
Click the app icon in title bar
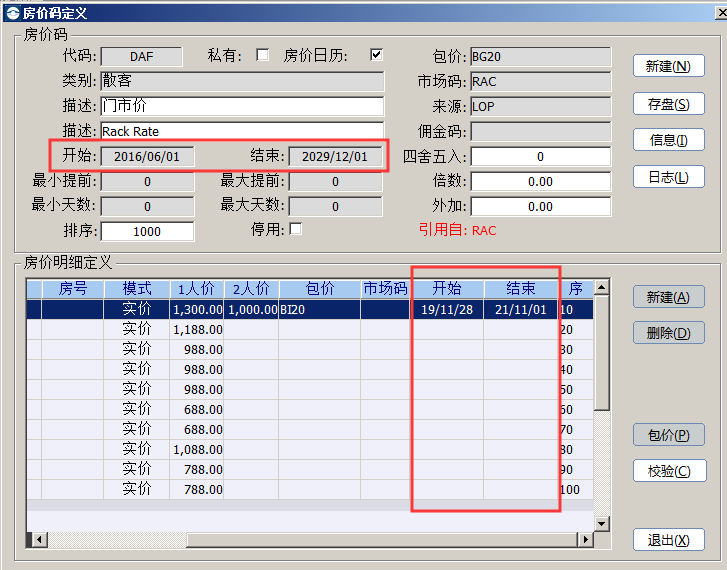click(12, 13)
